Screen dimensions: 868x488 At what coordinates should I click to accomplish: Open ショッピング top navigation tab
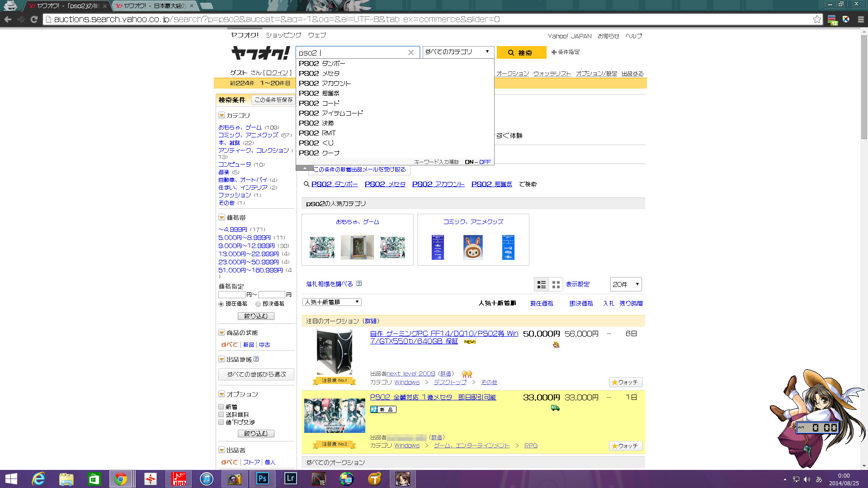click(x=283, y=35)
